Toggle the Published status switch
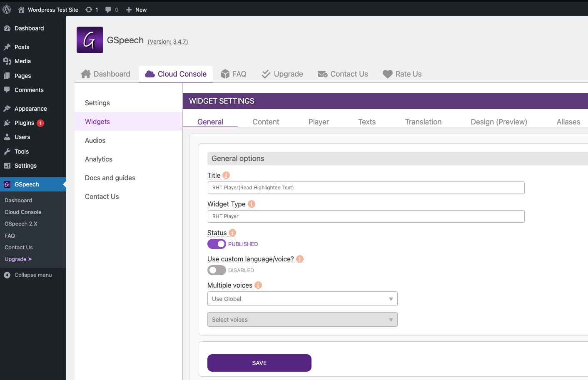This screenshot has height=380, width=588. 217,244
